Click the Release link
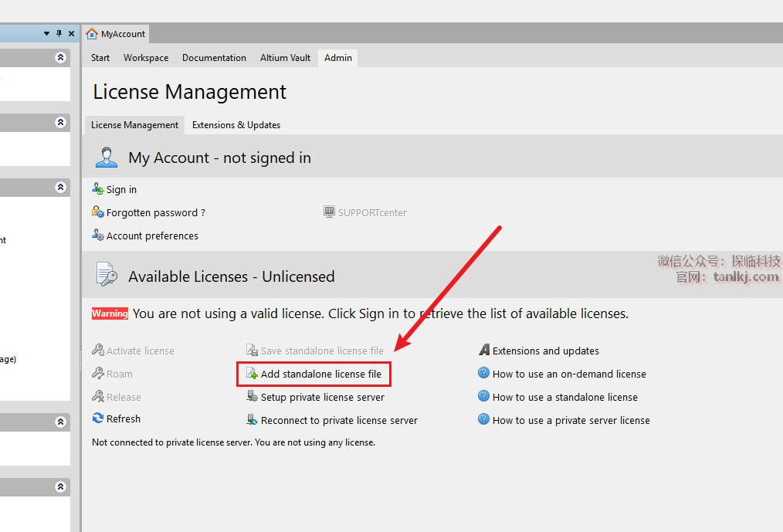Viewport: 783px width, 532px height. [124, 398]
